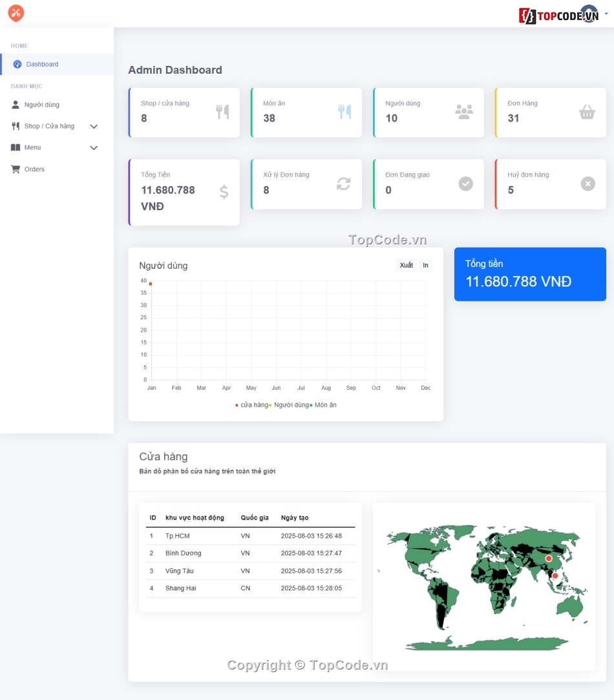The image size is (614, 700).
Task: Click the CN country cell
Action: [x=246, y=588]
